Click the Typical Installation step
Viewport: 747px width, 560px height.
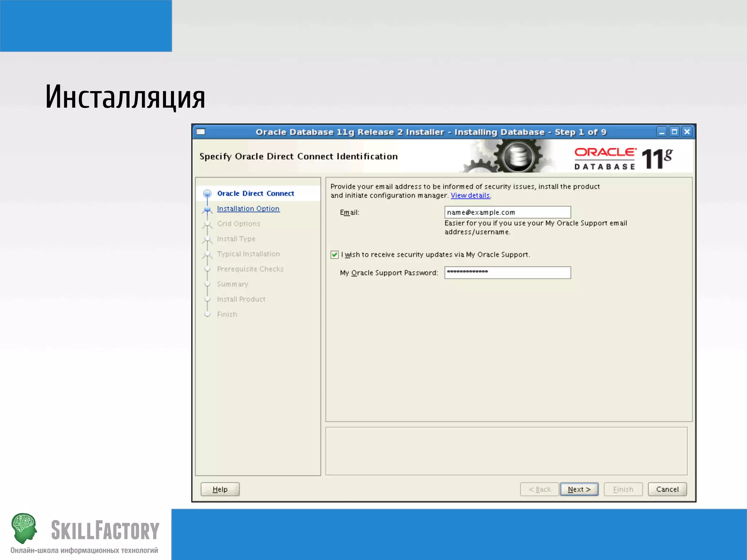[248, 254]
